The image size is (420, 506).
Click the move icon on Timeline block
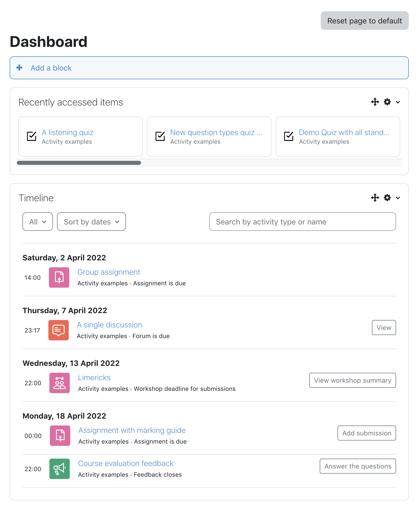[375, 198]
